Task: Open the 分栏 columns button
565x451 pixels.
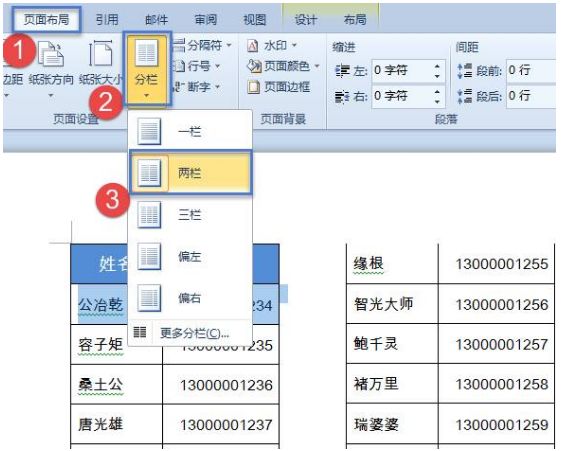Action: (147, 69)
